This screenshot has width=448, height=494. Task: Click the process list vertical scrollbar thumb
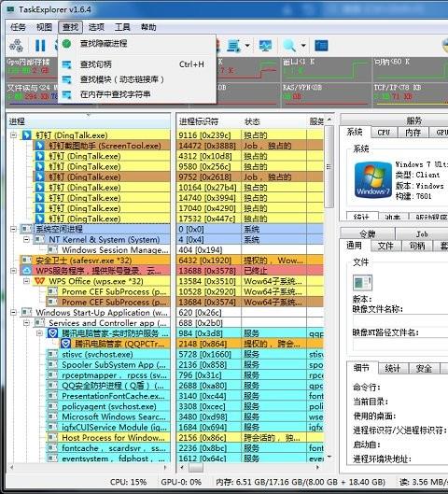329,166
